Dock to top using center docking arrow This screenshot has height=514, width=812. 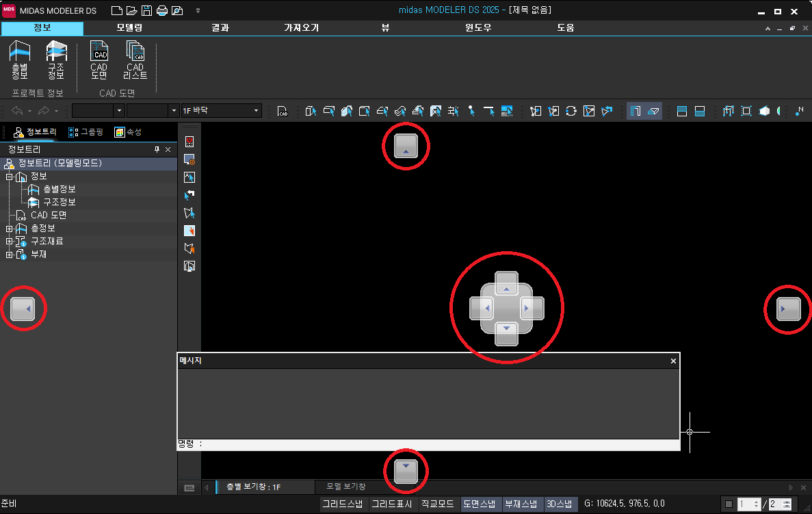[506, 283]
